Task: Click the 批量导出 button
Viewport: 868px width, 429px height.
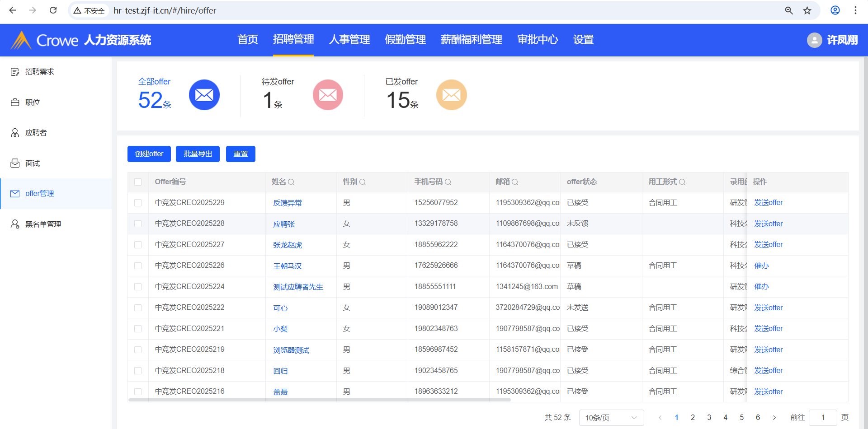Action: [198, 154]
